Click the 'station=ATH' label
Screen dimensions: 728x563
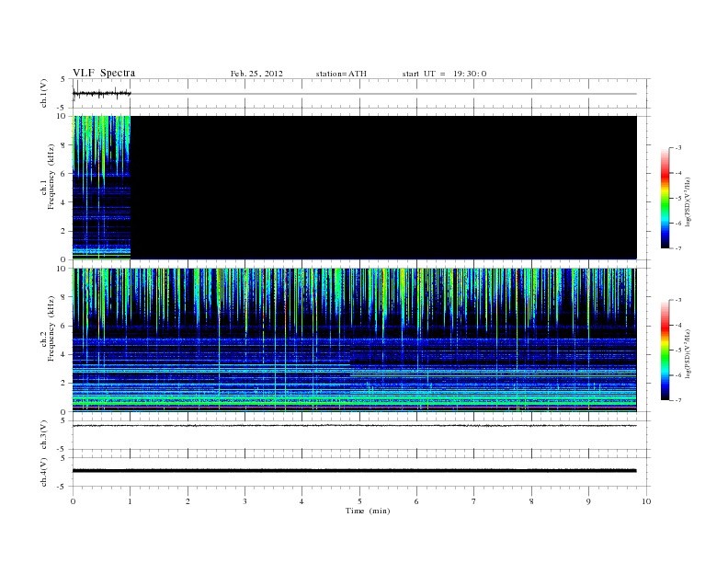(341, 74)
